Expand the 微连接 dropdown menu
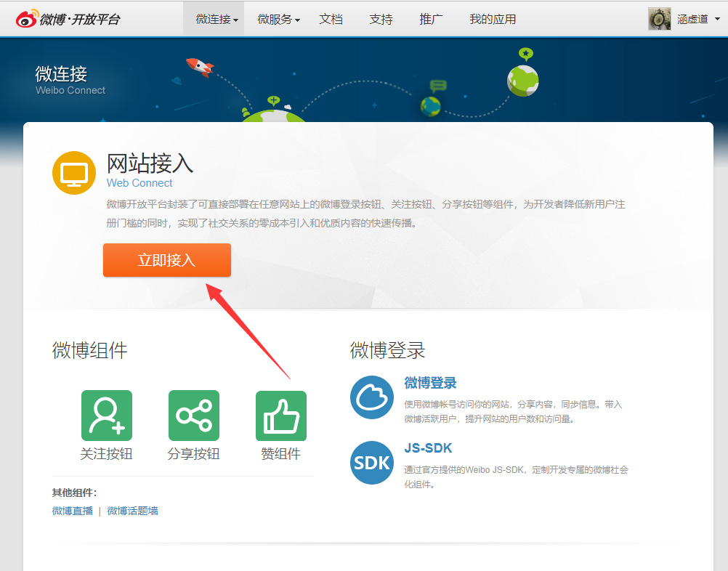The width and height of the screenshot is (728, 571). pyautogui.click(x=217, y=20)
